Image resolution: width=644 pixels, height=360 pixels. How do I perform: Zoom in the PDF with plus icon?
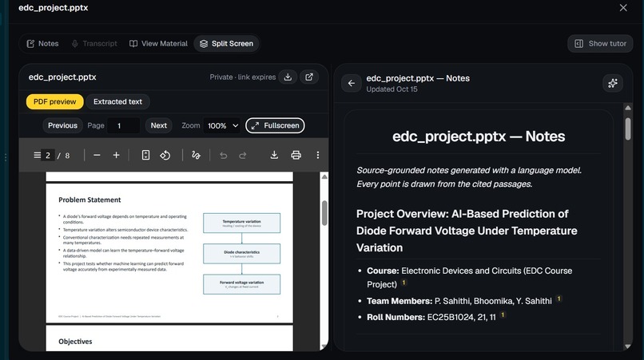[x=116, y=155]
